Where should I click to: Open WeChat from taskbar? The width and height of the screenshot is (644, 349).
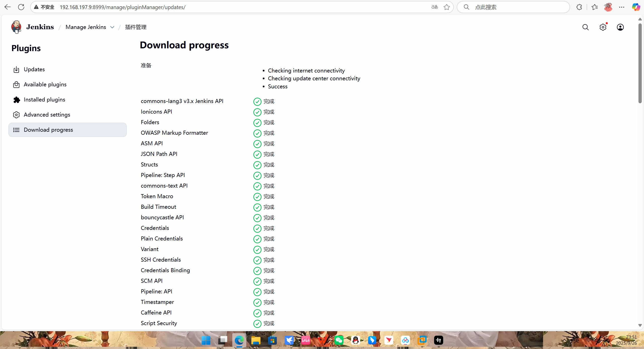(x=339, y=340)
